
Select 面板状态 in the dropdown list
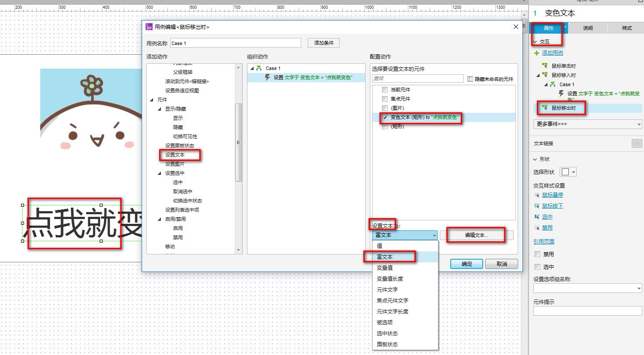pos(405,344)
